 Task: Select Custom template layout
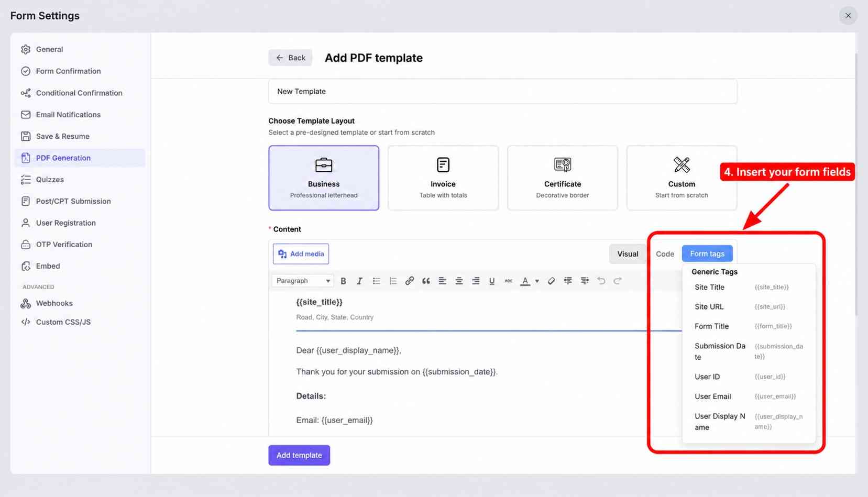[682, 178]
